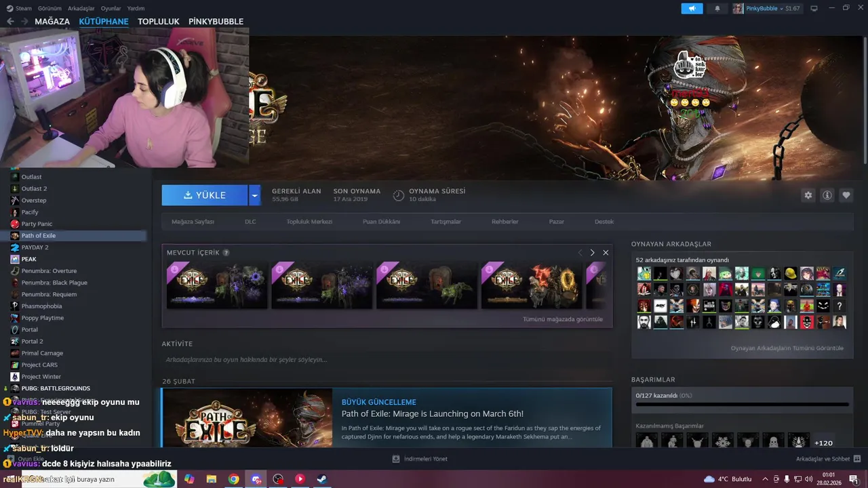The height and width of the screenshot is (488, 868).
Task: Open game settings gear for Path of Exile
Action: (x=808, y=195)
